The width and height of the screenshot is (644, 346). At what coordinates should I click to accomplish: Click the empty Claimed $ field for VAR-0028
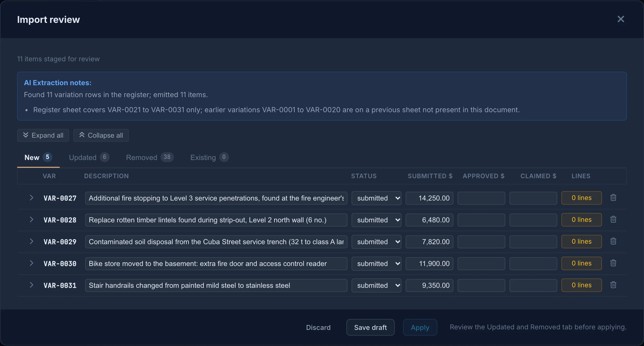click(x=533, y=220)
